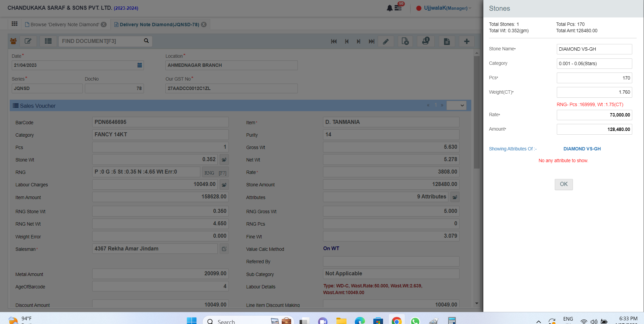Click the Location field AHMEDNAGAR BRANCH
The height and width of the screenshot is (324, 644).
coord(231,65)
